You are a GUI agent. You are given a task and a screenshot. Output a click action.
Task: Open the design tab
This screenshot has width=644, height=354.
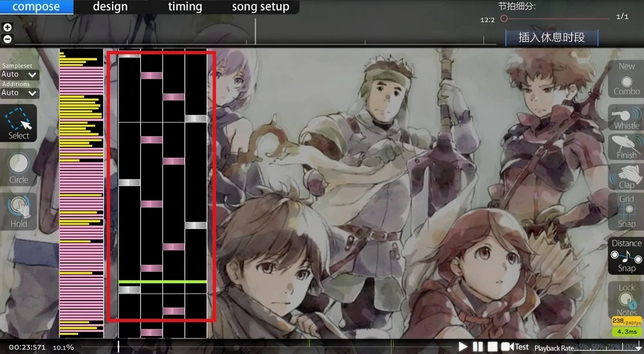tap(110, 7)
